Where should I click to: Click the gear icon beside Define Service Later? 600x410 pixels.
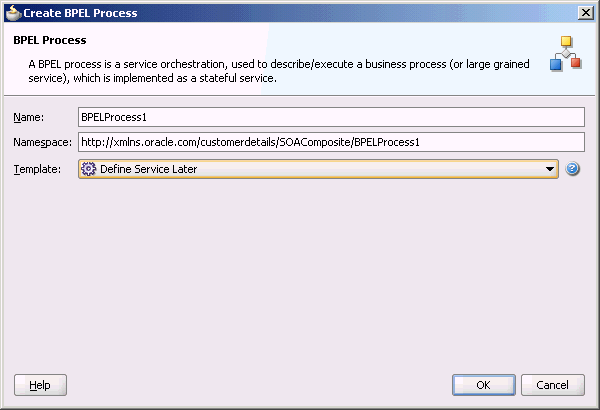point(88,169)
